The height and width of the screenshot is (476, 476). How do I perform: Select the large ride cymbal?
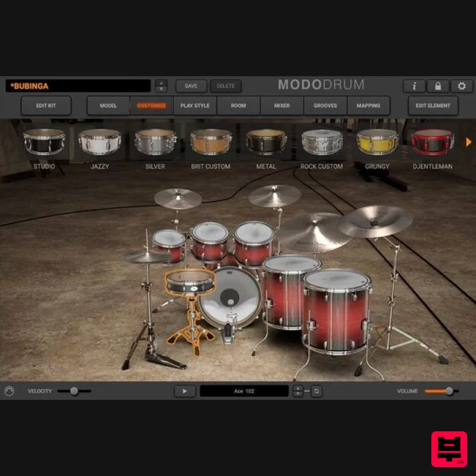coord(314,232)
